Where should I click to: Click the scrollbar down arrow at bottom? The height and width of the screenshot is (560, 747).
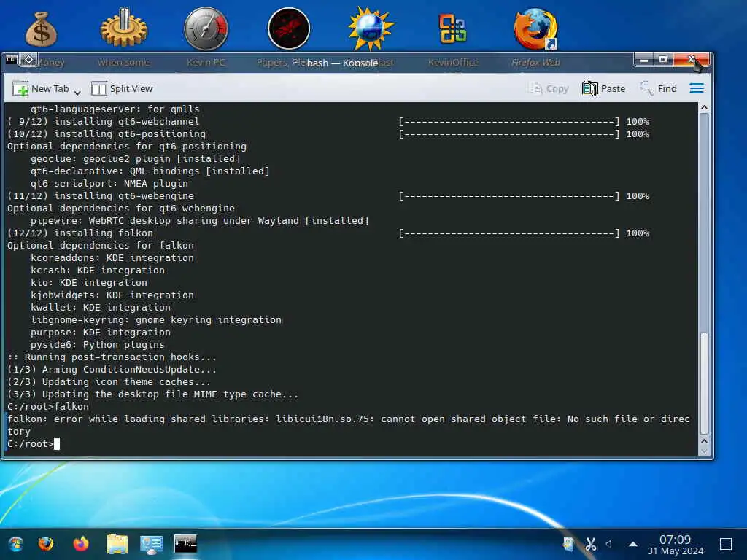click(704, 451)
